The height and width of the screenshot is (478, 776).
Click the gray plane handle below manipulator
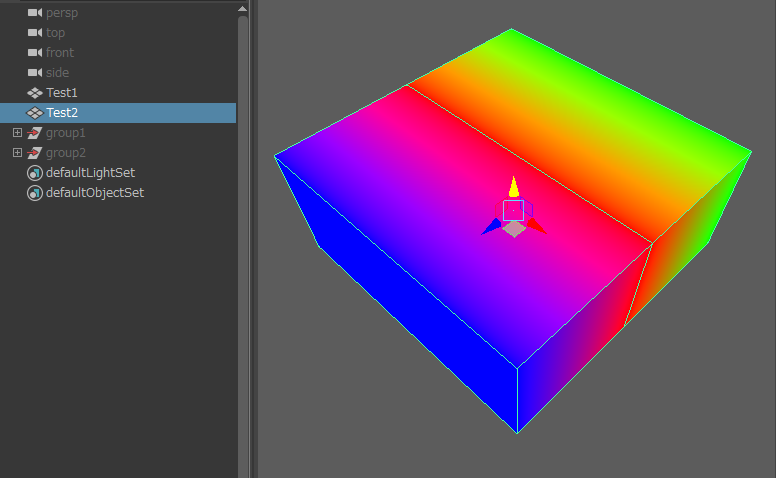click(514, 229)
